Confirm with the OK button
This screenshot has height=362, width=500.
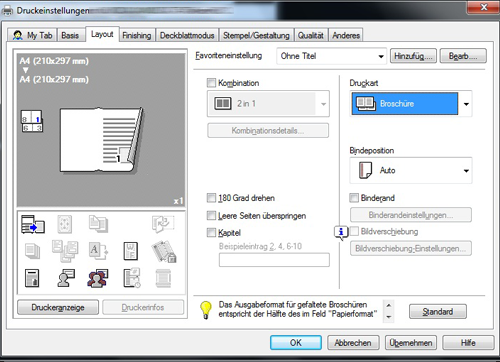pos(296,343)
